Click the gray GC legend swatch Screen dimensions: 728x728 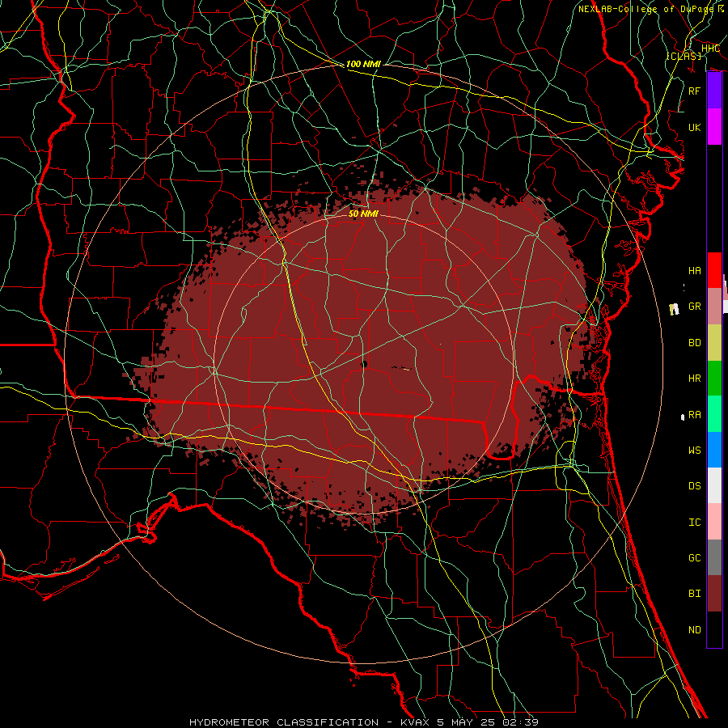pos(714,557)
